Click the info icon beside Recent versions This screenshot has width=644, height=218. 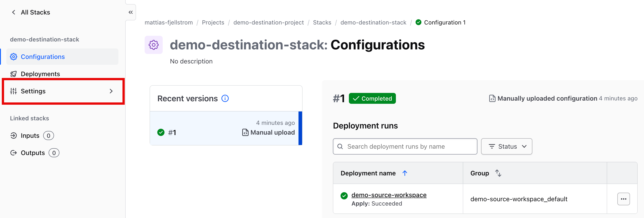pyautogui.click(x=225, y=98)
